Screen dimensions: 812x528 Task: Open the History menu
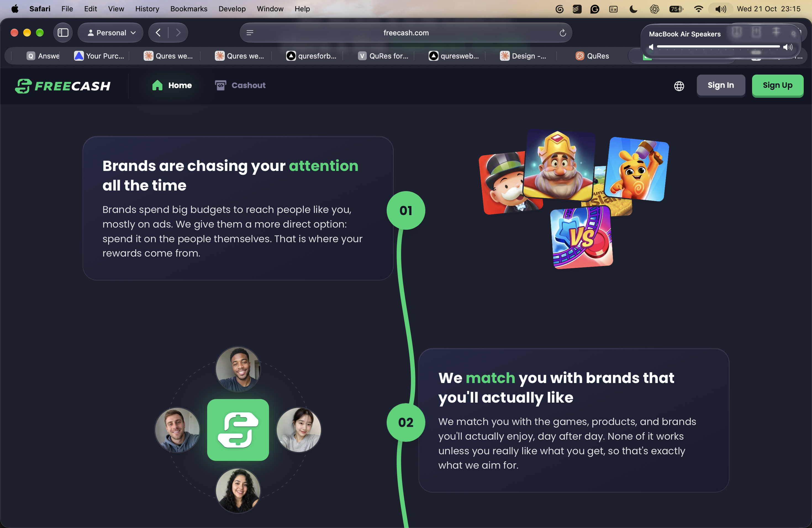pos(147,9)
